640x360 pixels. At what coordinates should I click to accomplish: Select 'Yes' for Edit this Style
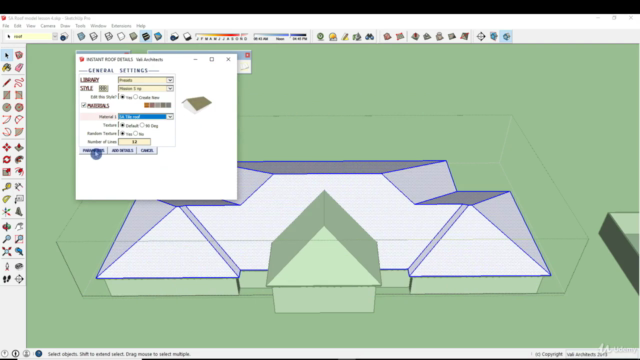[122, 97]
